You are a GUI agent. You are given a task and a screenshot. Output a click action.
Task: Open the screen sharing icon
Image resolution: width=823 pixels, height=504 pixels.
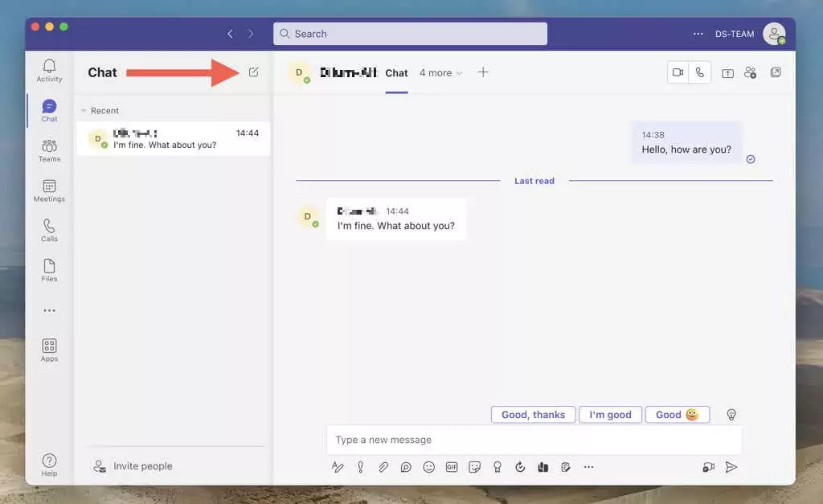coord(727,73)
